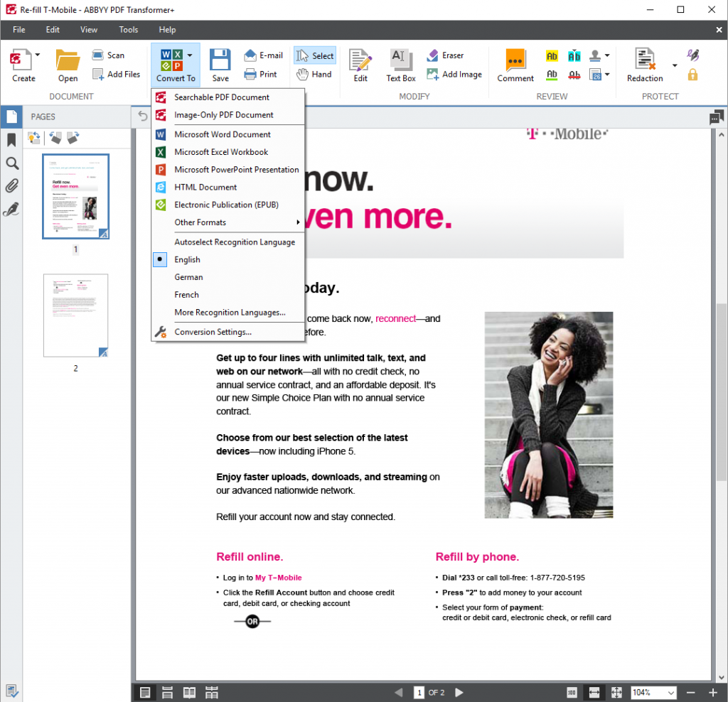Toggle fit-to-width zoom mode
728x702 pixels.
(594, 693)
